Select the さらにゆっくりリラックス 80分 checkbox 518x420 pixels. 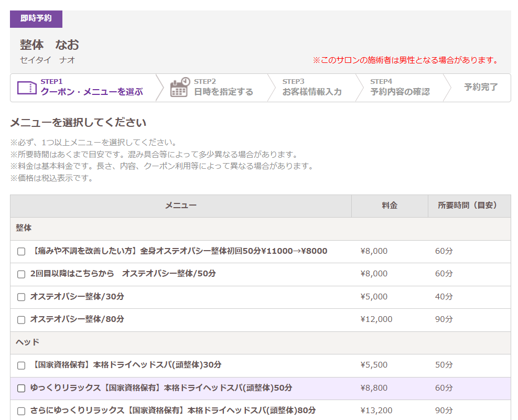[21, 411]
